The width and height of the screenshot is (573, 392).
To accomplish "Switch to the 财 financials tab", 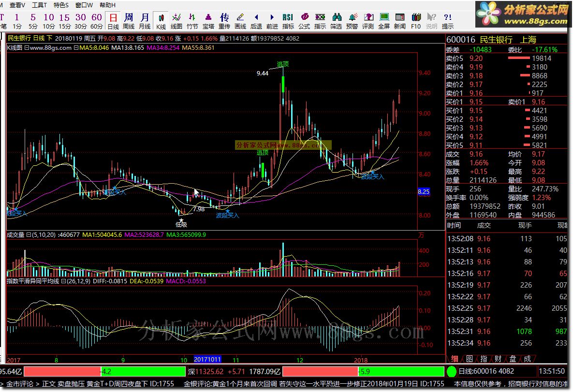I will pyautogui.click(x=498, y=359).
